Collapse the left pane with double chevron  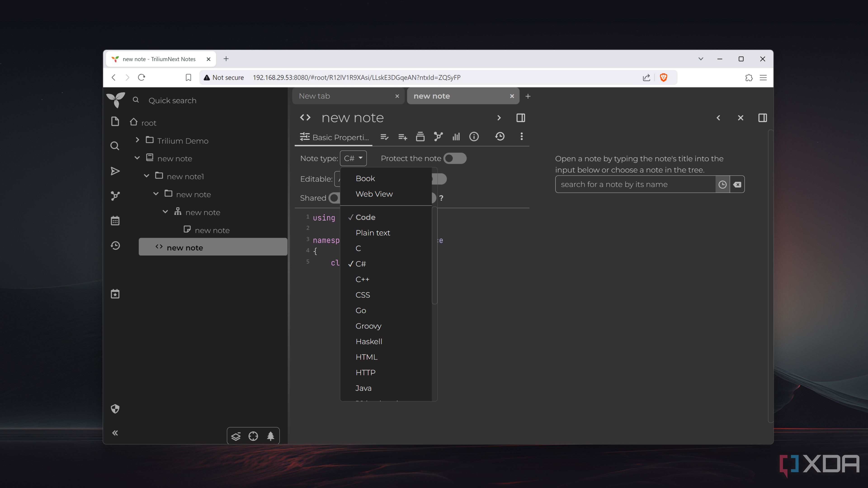click(115, 433)
